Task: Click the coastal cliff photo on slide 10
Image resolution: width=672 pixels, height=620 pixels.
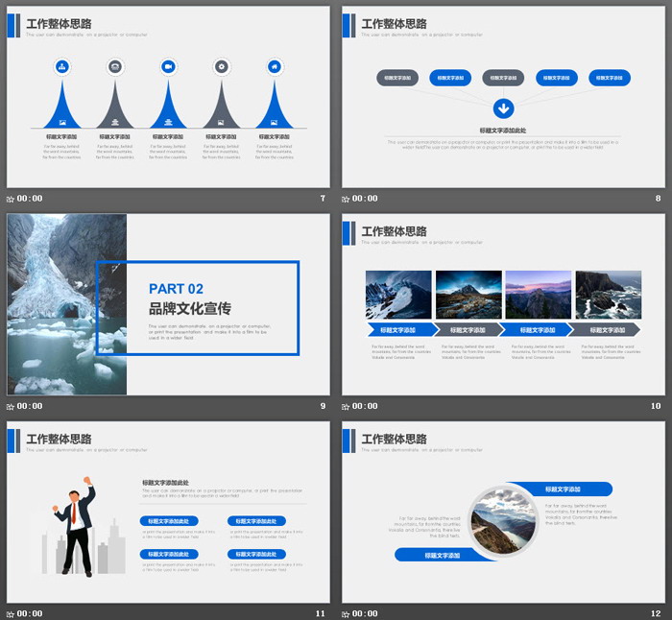Action: pyautogui.click(x=608, y=295)
